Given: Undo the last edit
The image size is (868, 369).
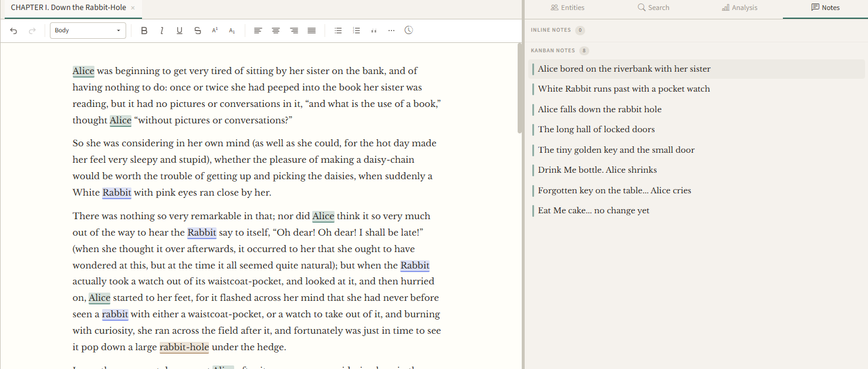Looking at the screenshot, I should coord(13,31).
